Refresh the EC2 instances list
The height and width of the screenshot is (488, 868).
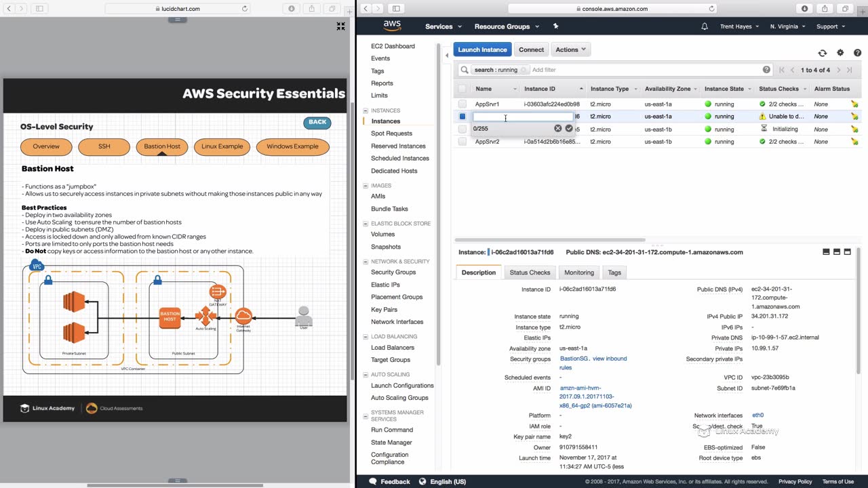tap(822, 53)
